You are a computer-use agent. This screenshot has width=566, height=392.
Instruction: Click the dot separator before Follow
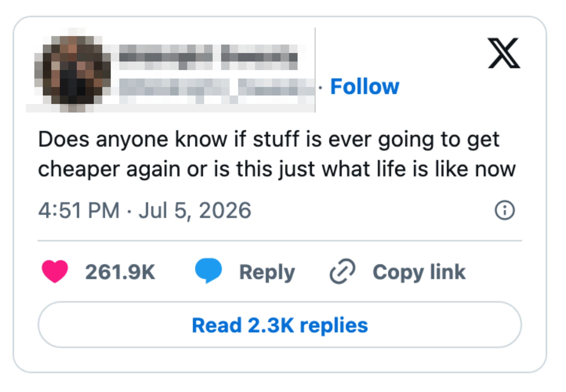(x=320, y=87)
